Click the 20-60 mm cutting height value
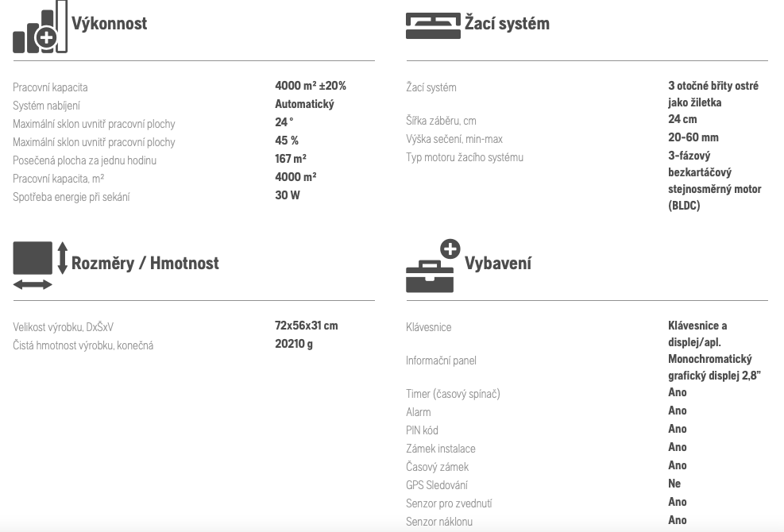The width and height of the screenshot is (784, 532). pyautogui.click(x=693, y=137)
